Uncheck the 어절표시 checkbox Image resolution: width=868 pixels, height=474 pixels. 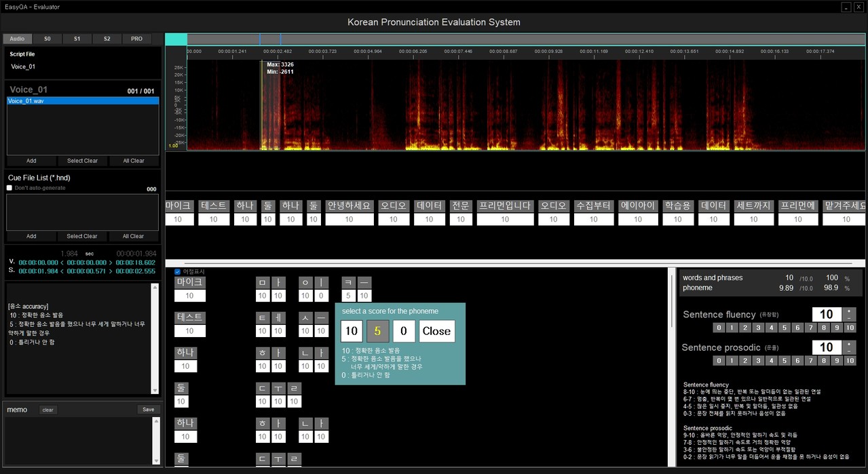point(178,271)
